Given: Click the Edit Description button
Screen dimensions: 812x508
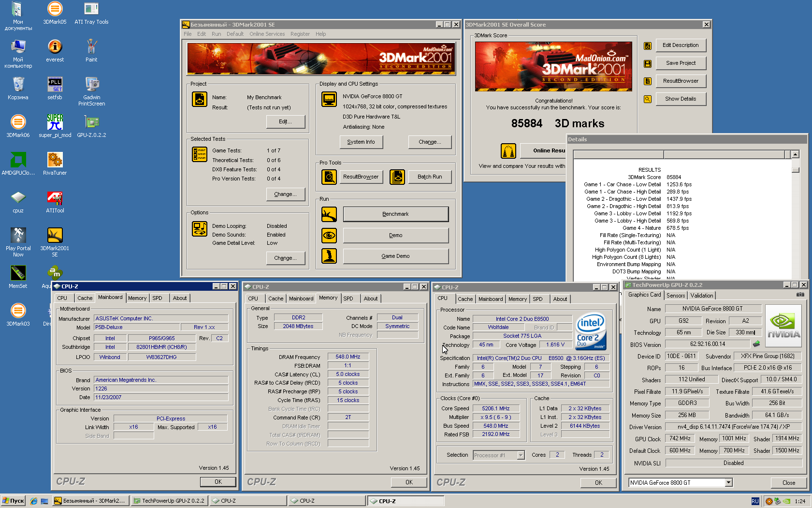Looking at the screenshot, I should coord(681,45).
